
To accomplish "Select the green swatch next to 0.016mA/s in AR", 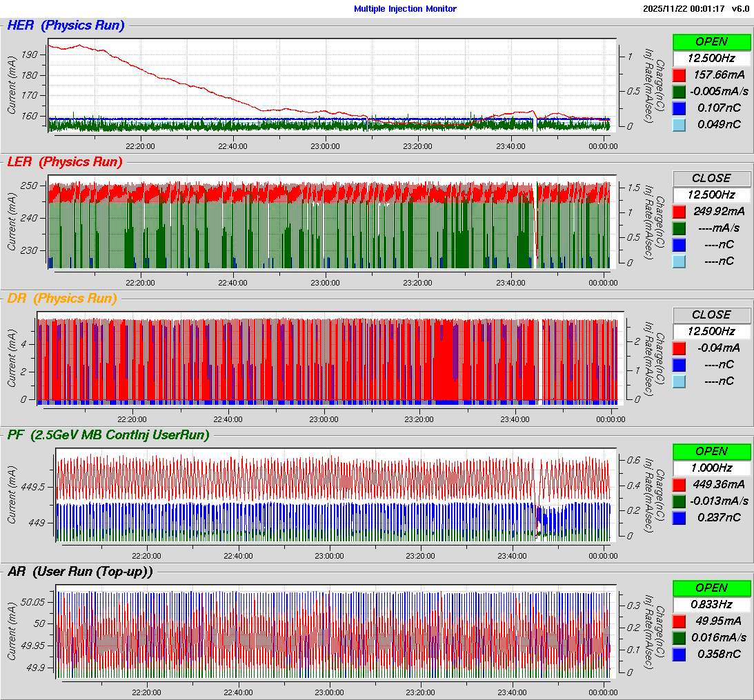I will (679, 637).
